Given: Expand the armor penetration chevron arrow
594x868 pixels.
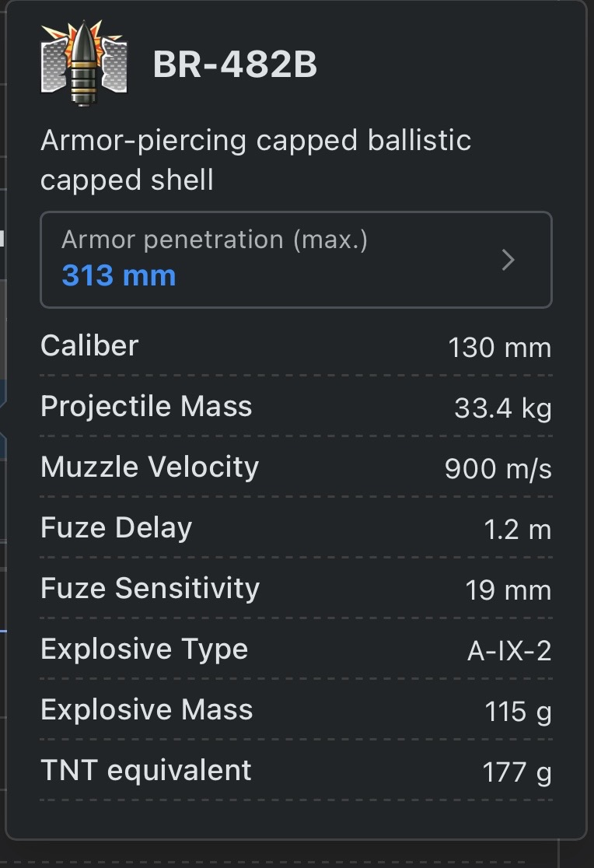Looking at the screenshot, I should 508,260.
